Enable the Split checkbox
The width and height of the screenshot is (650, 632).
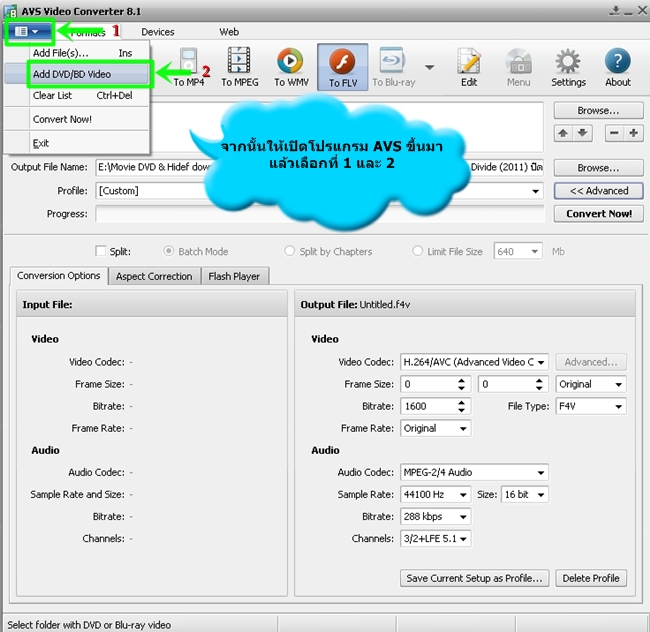[100, 251]
